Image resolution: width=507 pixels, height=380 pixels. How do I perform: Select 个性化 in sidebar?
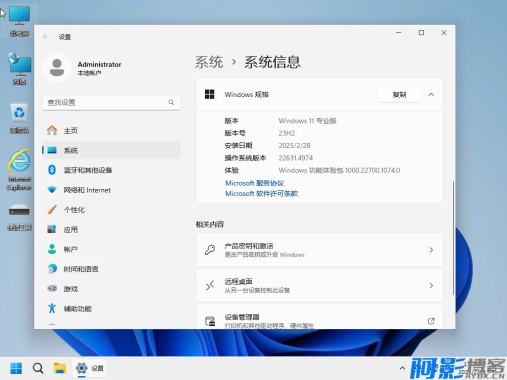tap(111, 210)
